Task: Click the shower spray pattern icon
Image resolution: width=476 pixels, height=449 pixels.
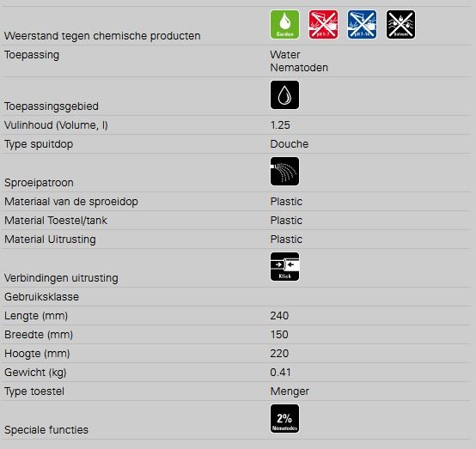Action: pos(284,172)
